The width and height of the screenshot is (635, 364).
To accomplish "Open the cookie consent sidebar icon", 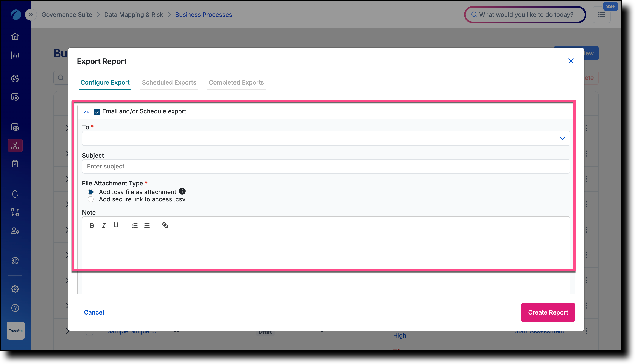I will 15,78.
